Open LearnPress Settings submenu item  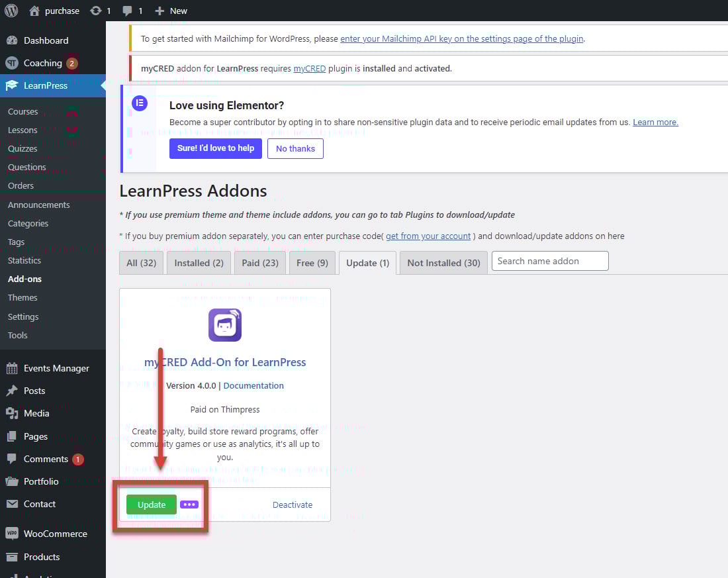pos(23,317)
